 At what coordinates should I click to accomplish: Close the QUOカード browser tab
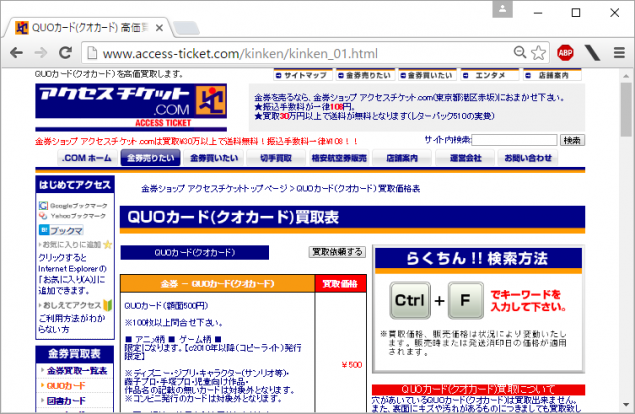click(159, 28)
